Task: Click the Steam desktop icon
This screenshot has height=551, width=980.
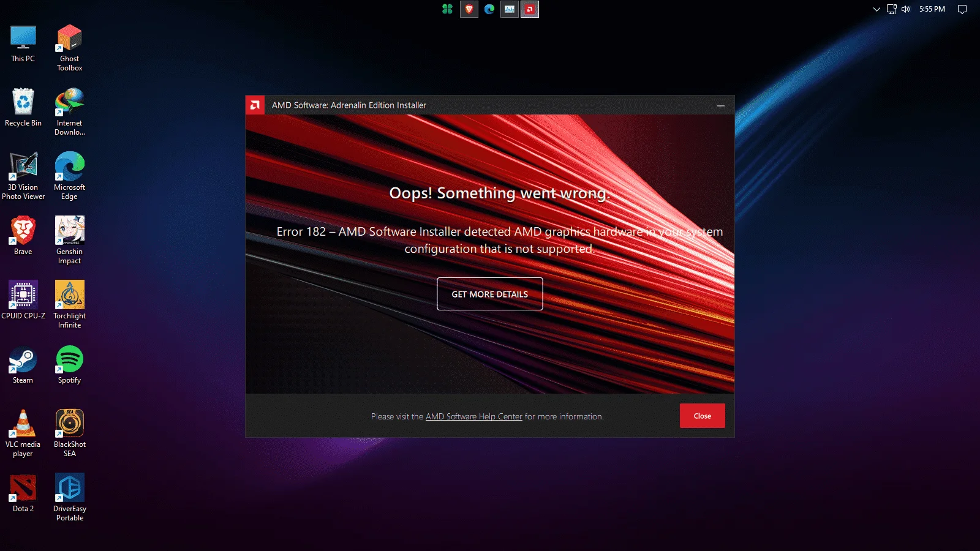Action: coord(23,365)
